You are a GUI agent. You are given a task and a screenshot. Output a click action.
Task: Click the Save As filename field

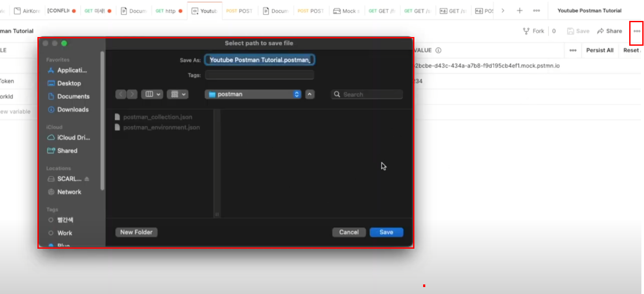tap(260, 60)
